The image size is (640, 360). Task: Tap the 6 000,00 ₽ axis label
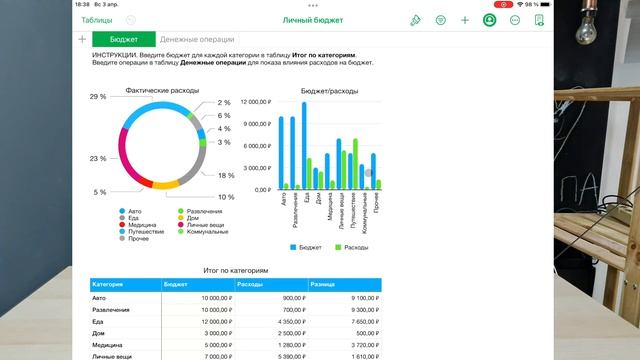click(x=257, y=146)
